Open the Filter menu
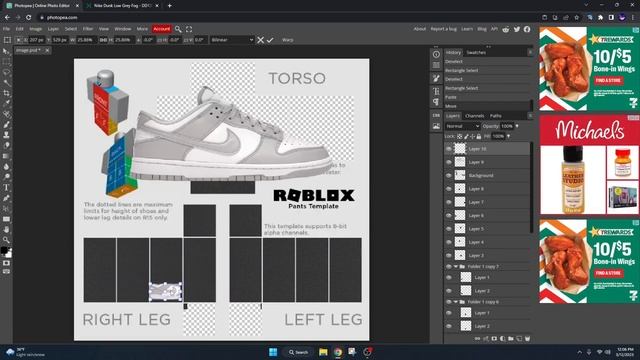 tap(88, 29)
